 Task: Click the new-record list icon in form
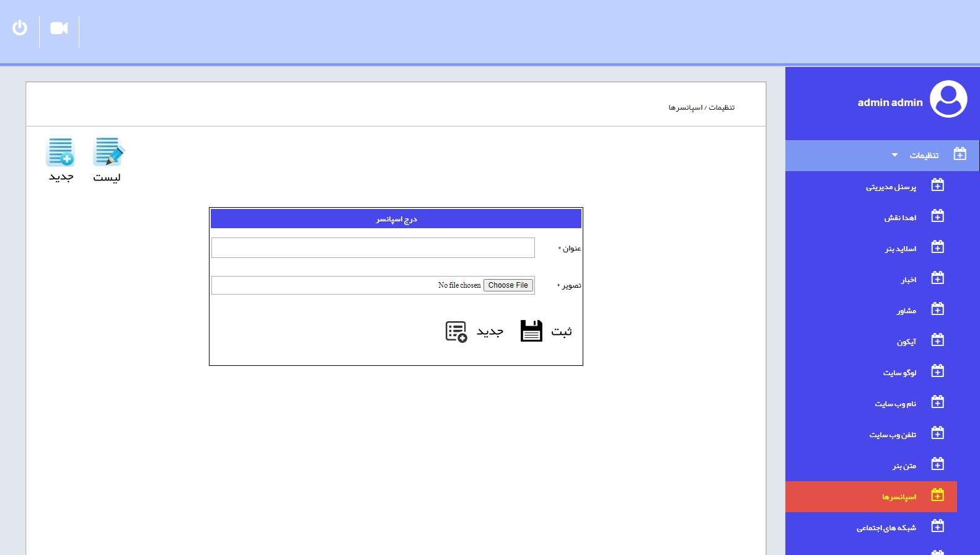point(456,332)
